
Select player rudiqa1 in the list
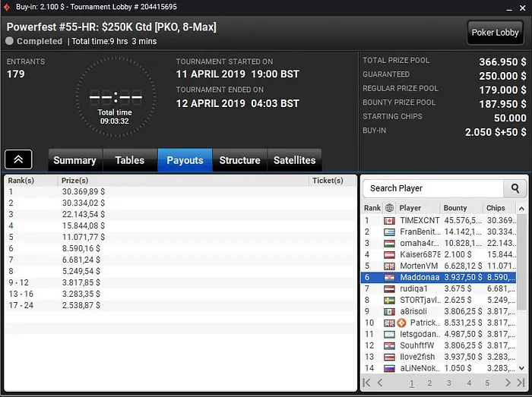(413, 289)
